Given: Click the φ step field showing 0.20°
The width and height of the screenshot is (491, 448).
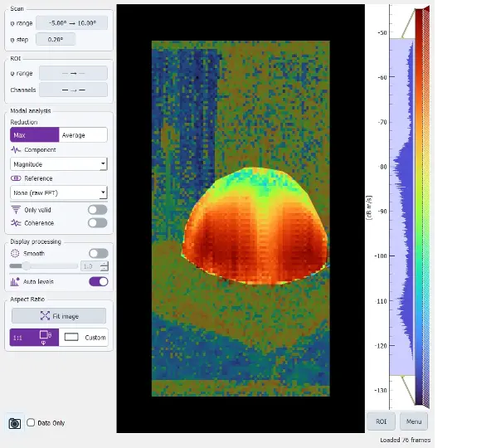Looking at the screenshot, I should (x=56, y=39).
